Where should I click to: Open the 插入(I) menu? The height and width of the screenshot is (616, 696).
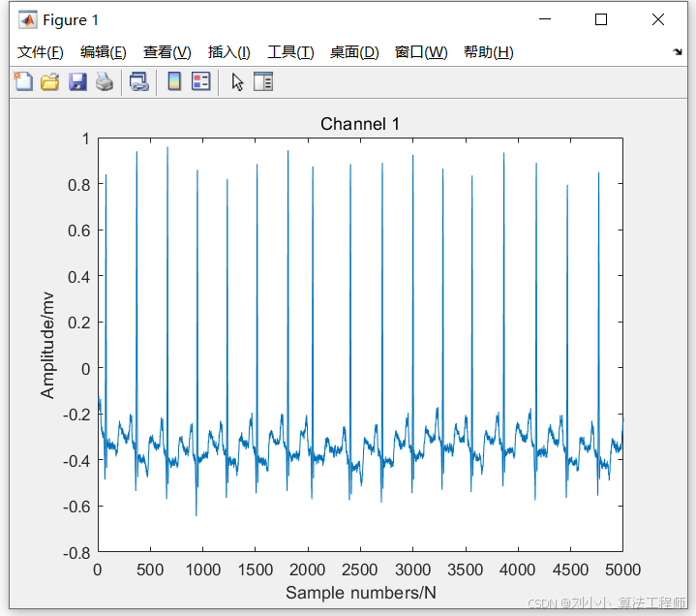tap(229, 52)
